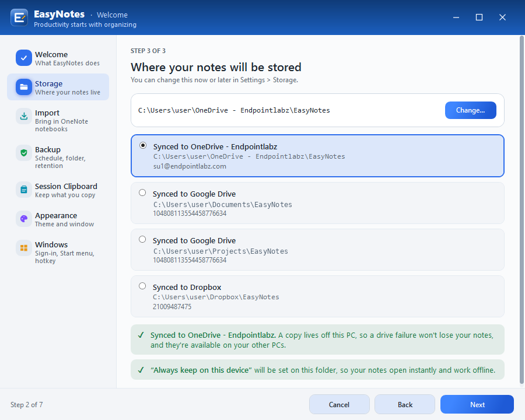Open the Windows step label

click(51, 244)
